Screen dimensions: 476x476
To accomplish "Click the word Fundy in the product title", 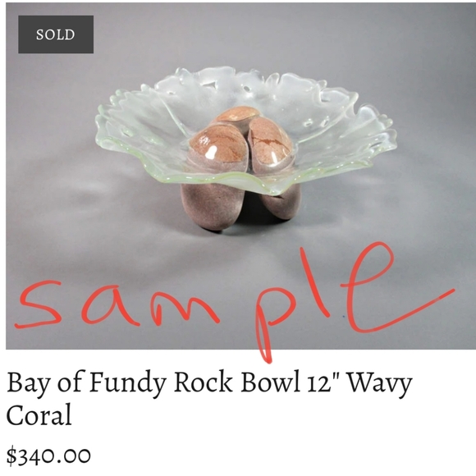I will [127, 383].
